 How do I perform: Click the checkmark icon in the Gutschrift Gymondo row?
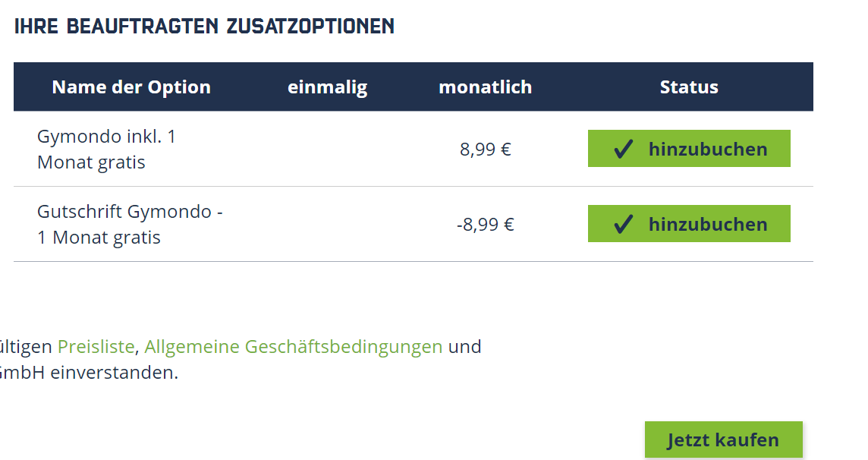pyautogui.click(x=623, y=225)
